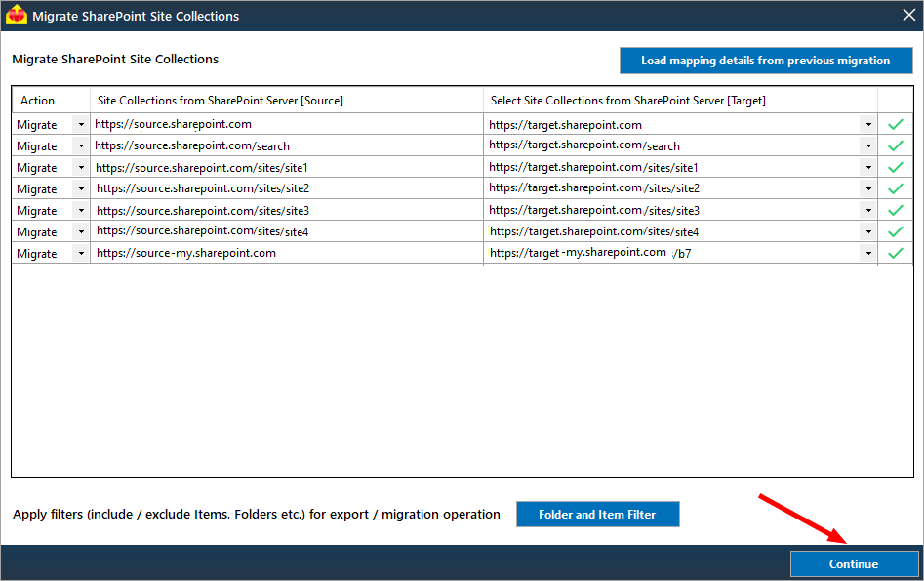The height and width of the screenshot is (581, 924).
Task: Open Action dropdown for source.sharepoint.com root row
Action: click(81, 124)
